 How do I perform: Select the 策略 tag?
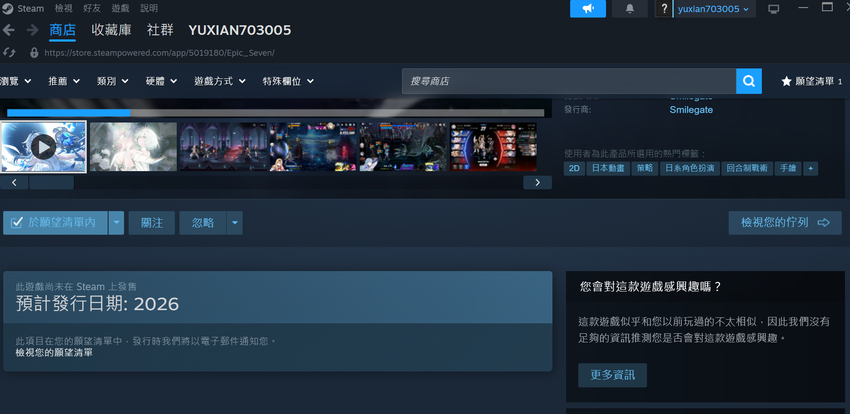tap(645, 169)
